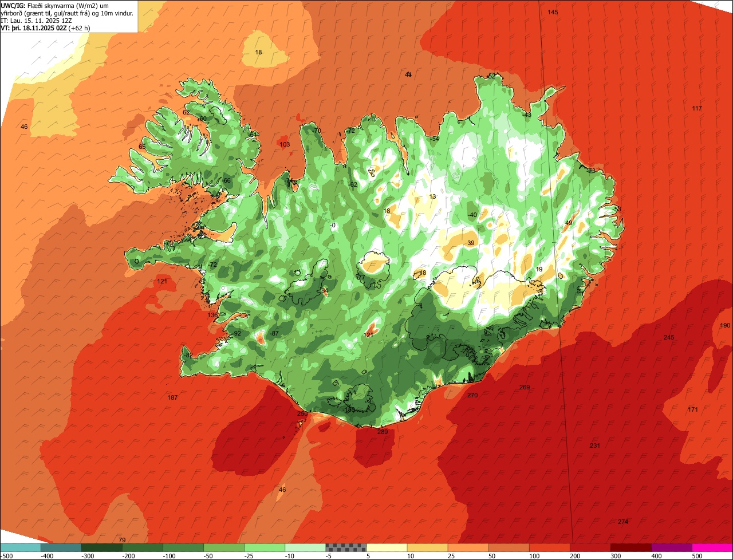Viewport: 733px width, 560px height.
Task: Select the green -100 to -50 legend swatch
Action: (x=183, y=547)
